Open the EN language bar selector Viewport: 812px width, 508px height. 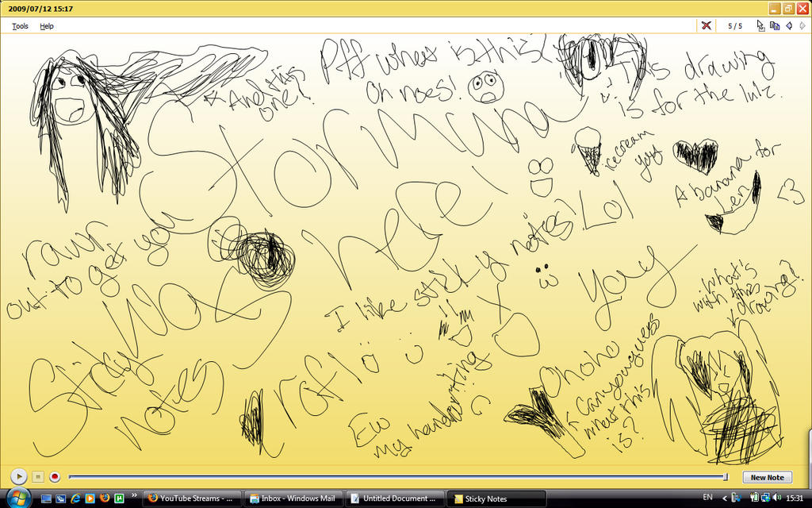[x=707, y=498]
